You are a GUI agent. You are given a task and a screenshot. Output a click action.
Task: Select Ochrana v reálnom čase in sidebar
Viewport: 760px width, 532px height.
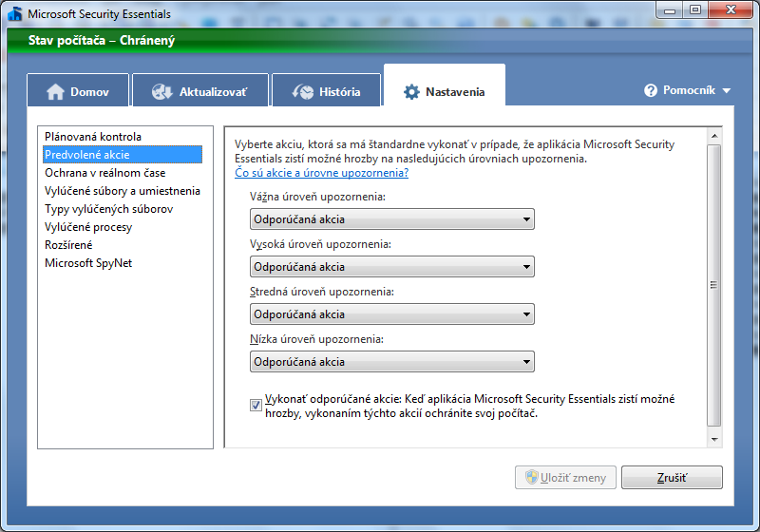point(104,173)
